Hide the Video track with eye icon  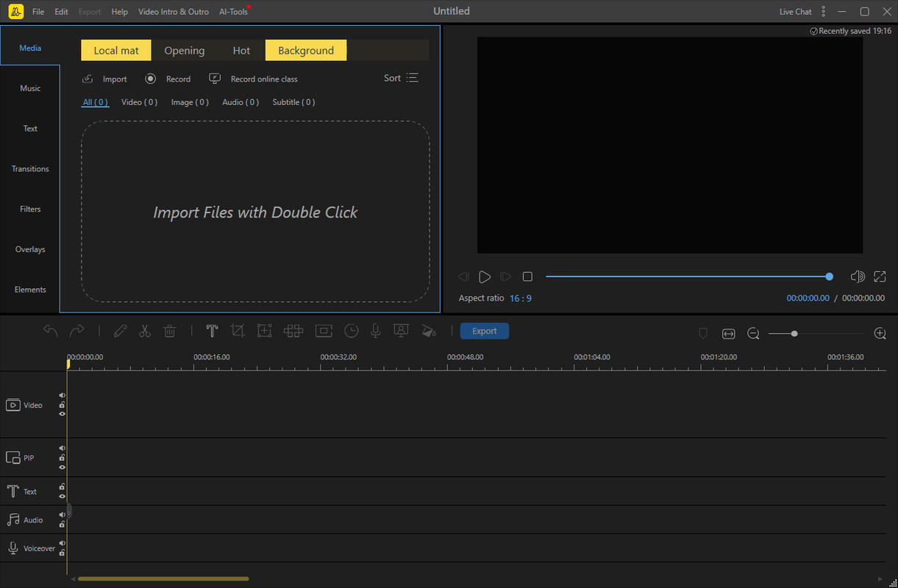(x=63, y=414)
